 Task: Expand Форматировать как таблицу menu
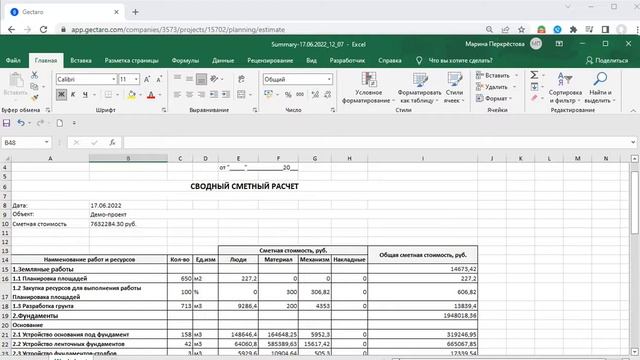pos(419,88)
